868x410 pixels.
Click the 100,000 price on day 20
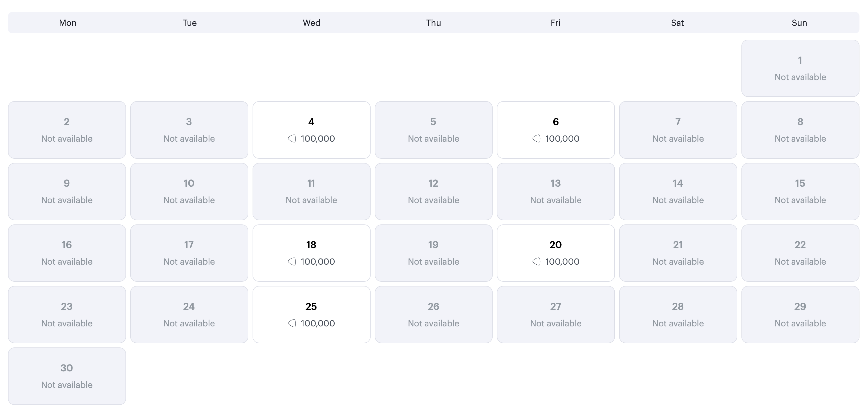click(562, 261)
